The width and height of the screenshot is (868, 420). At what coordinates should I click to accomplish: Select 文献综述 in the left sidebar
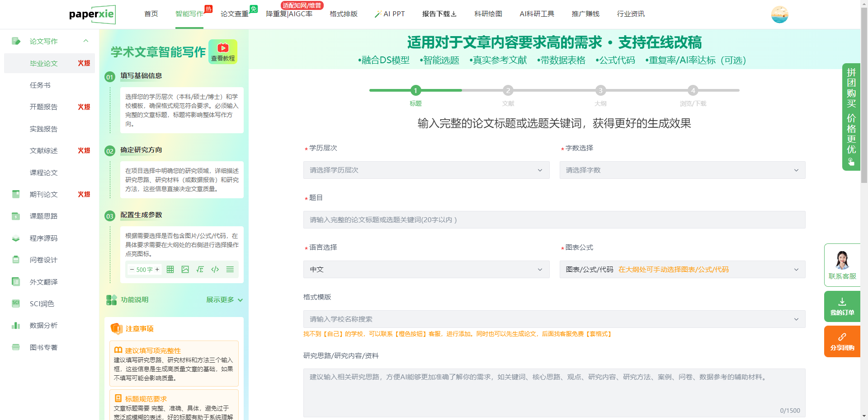point(44,151)
